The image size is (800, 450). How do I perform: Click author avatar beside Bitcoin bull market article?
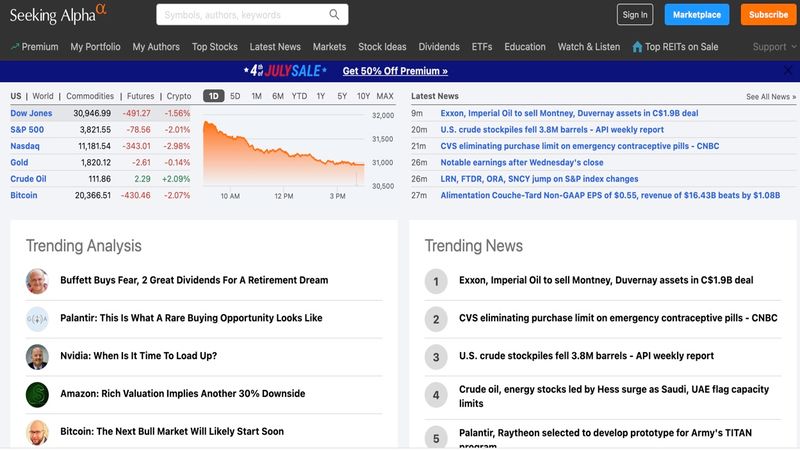coord(37,432)
